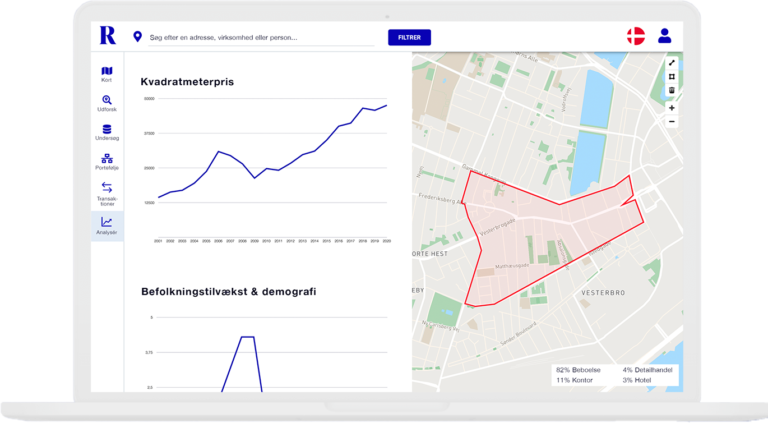Open the Portefølje section
This screenshot has height=423, width=768.
click(107, 162)
